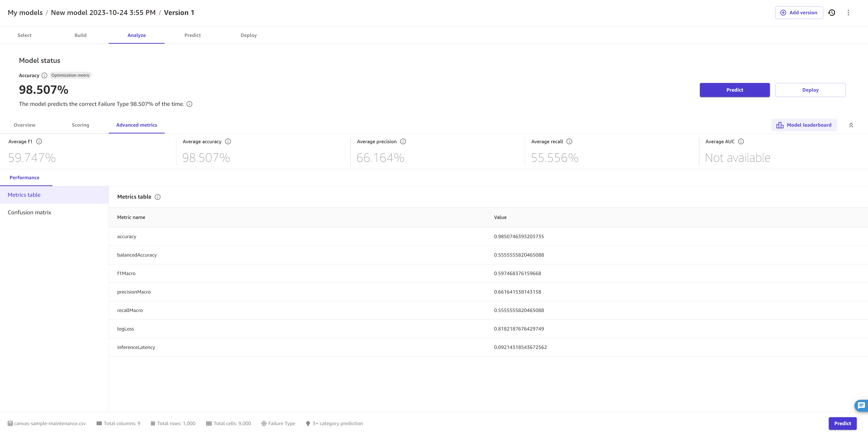Click the history/clock icon top right

click(x=832, y=12)
